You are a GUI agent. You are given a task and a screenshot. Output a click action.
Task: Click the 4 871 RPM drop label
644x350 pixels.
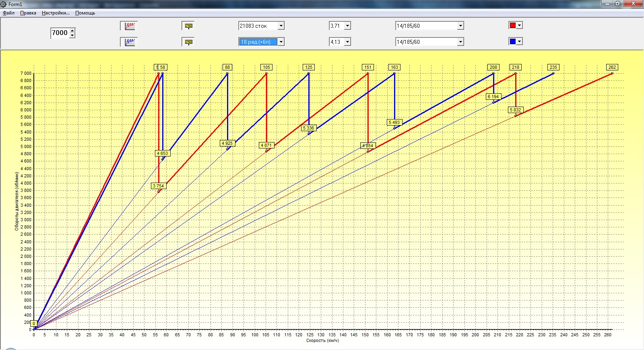click(x=266, y=145)
